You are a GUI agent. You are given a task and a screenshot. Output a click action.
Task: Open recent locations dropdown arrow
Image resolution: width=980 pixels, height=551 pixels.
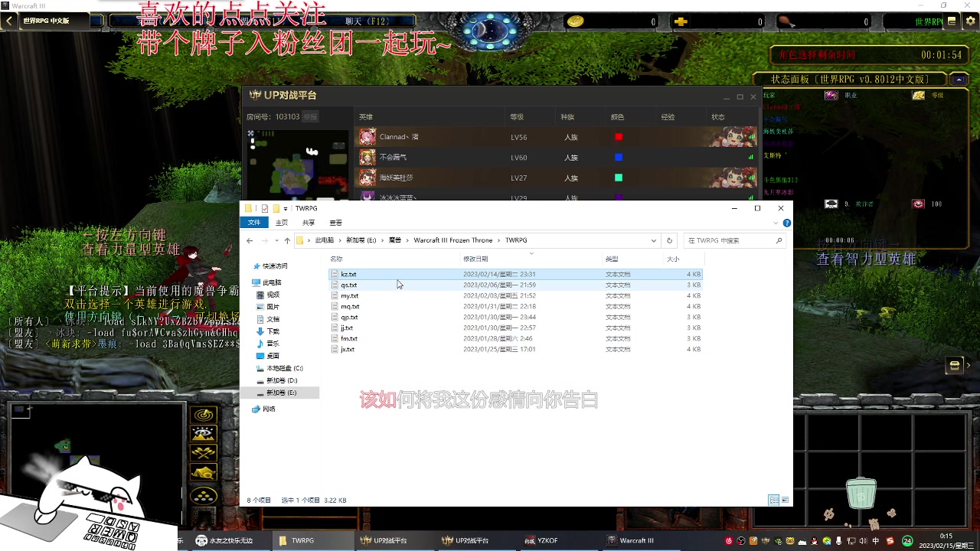[276, 240]
